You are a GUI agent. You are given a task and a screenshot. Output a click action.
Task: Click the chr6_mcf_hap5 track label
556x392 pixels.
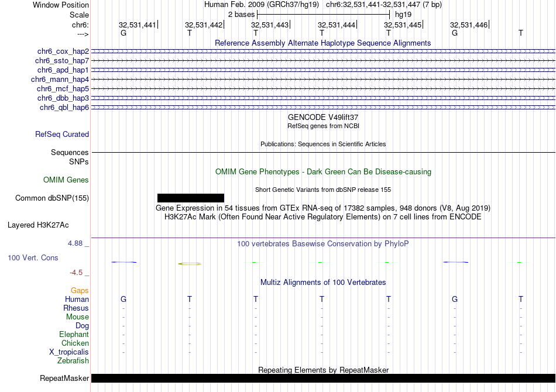(63, 88)
